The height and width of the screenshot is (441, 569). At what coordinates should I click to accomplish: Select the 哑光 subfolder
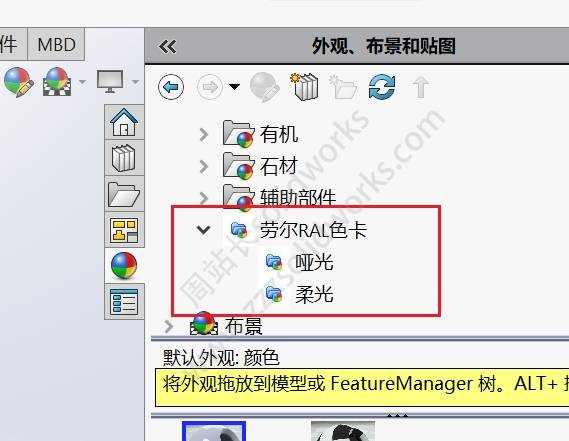[314, 262]
